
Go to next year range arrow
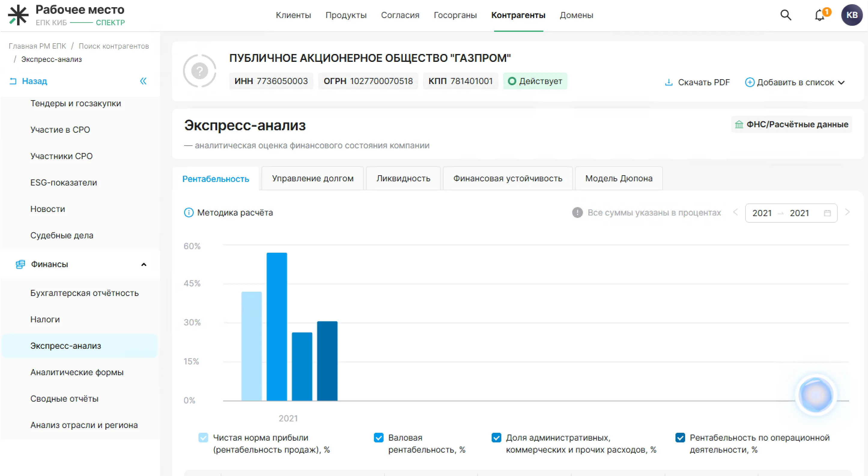click(x=848, y=212)
